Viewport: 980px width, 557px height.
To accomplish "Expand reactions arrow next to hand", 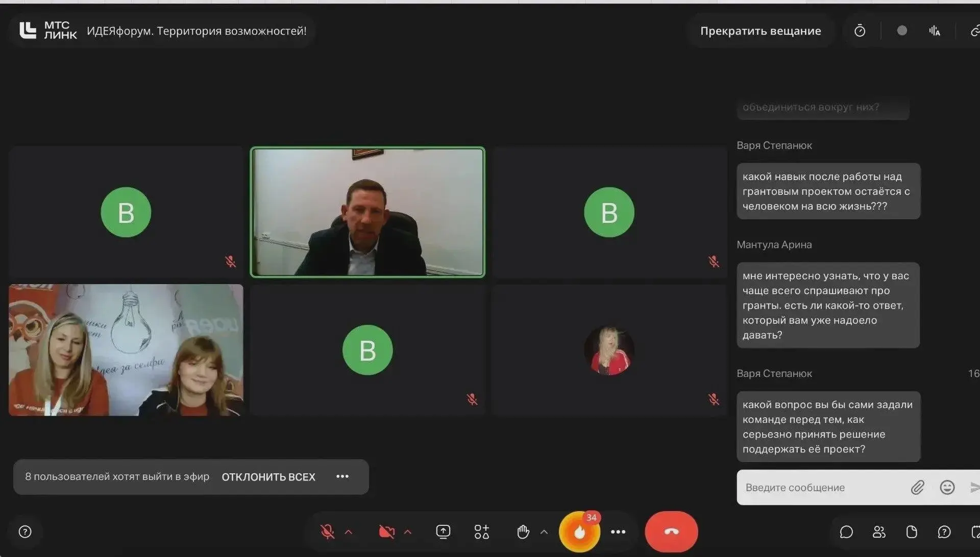I will (544, 532).
